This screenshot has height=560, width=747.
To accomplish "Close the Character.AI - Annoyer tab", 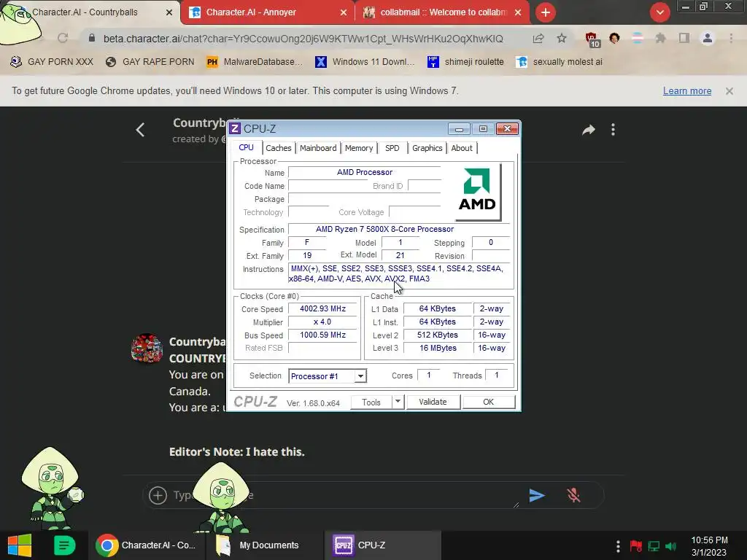I will point(343,12).
